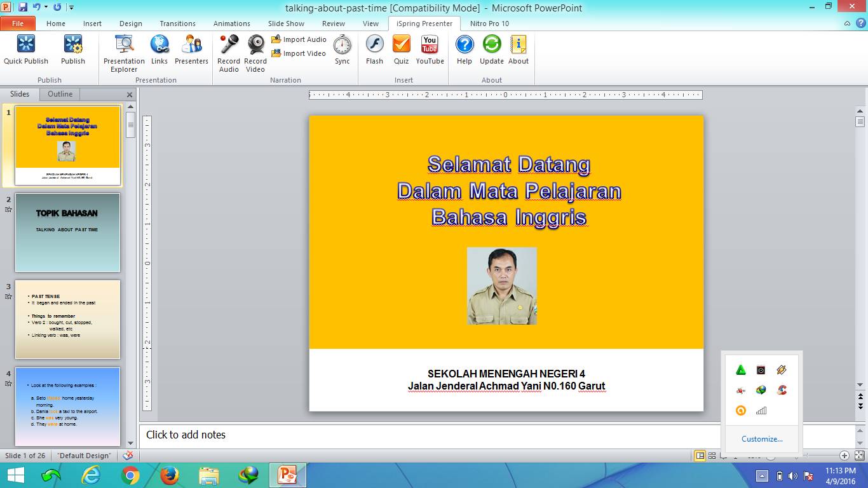Select the Record Video tool

coord(255,51)
